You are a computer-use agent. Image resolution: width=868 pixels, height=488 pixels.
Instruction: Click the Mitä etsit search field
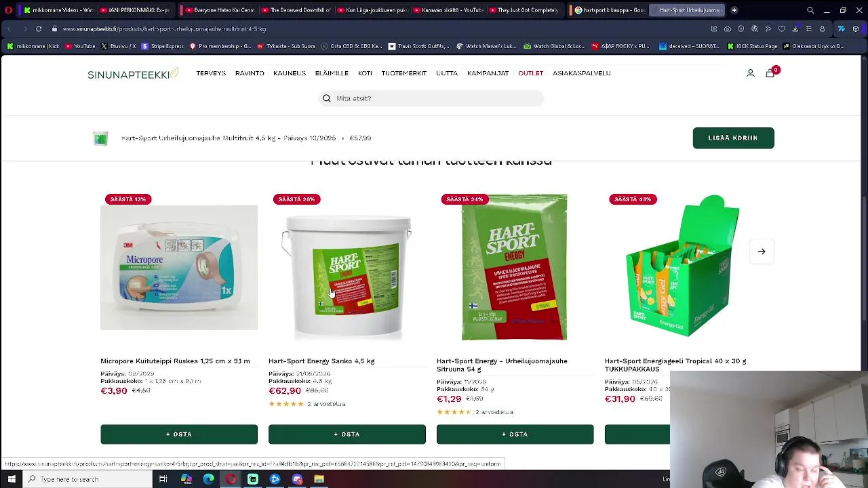tap(431, 98)
